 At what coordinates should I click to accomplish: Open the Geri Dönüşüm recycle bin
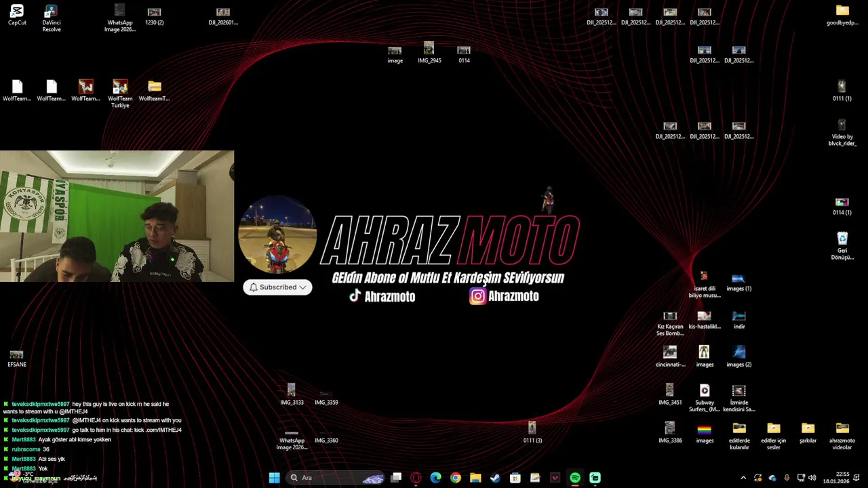coord(842,246)
